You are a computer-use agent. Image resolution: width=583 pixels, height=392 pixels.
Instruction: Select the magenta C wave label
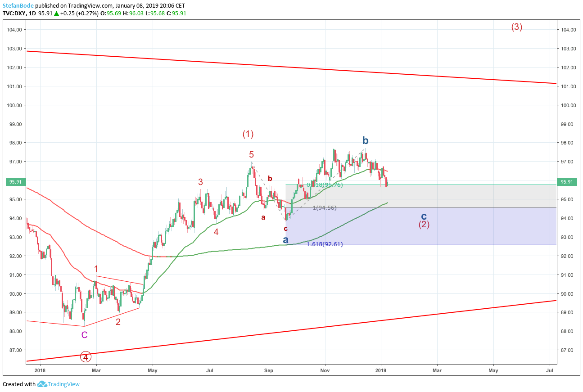(x=84, y=335)
